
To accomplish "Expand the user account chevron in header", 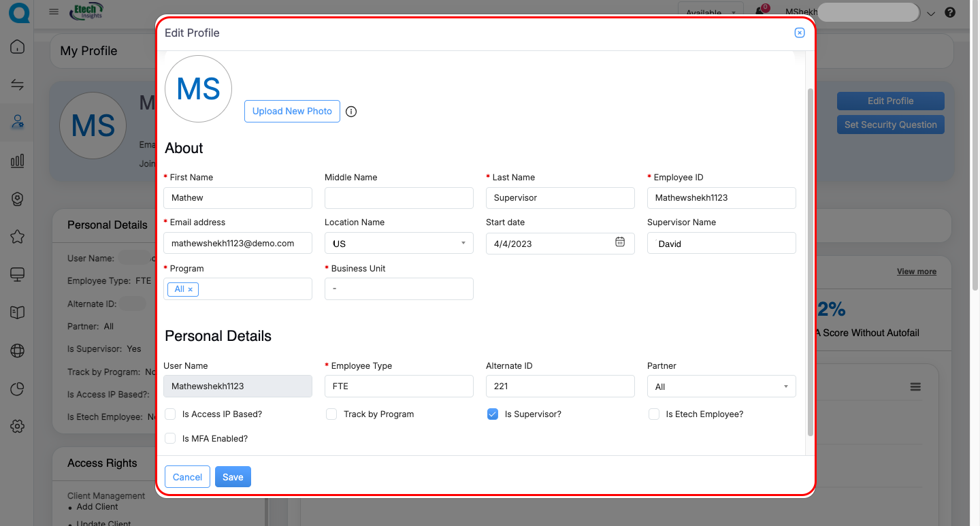I will (x=932, y=13).
